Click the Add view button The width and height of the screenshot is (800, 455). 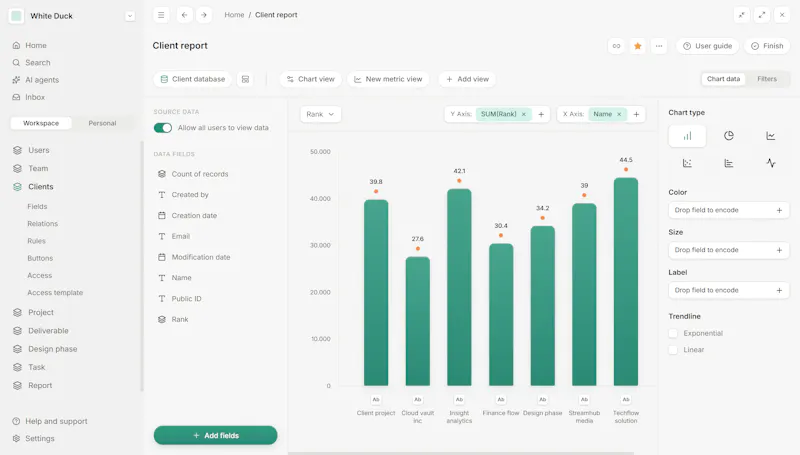click(467, 79)
